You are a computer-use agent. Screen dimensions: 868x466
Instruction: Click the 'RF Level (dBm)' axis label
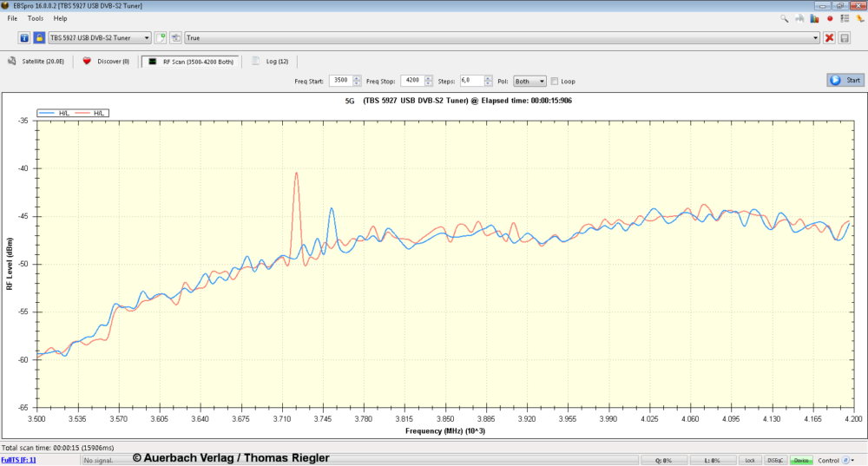pos(10,264)
